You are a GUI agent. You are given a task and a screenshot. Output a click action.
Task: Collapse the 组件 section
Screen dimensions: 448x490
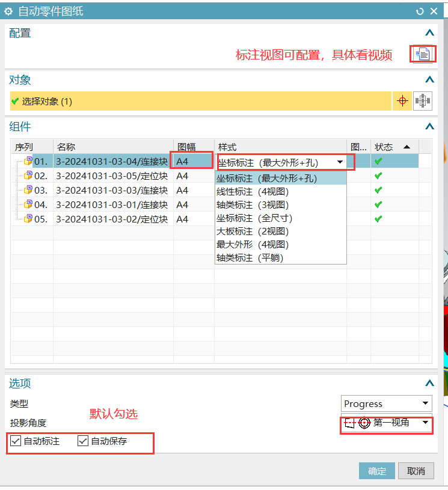[x=430, y=126]
